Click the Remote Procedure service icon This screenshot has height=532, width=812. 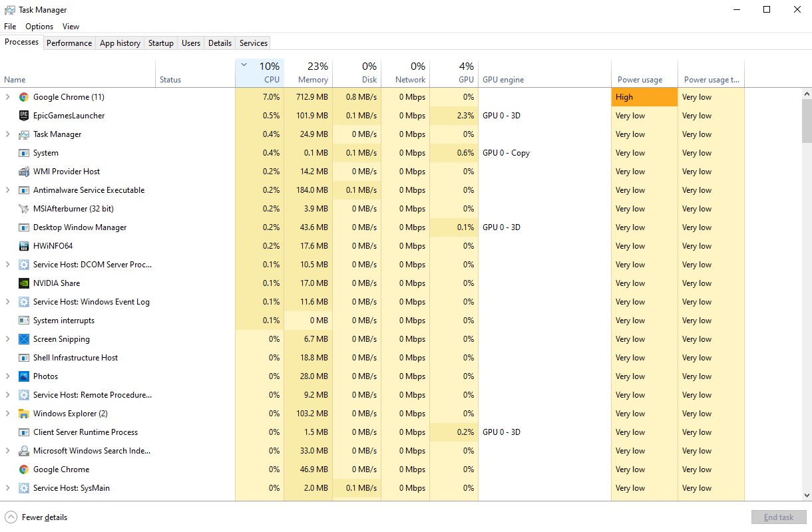24,395
